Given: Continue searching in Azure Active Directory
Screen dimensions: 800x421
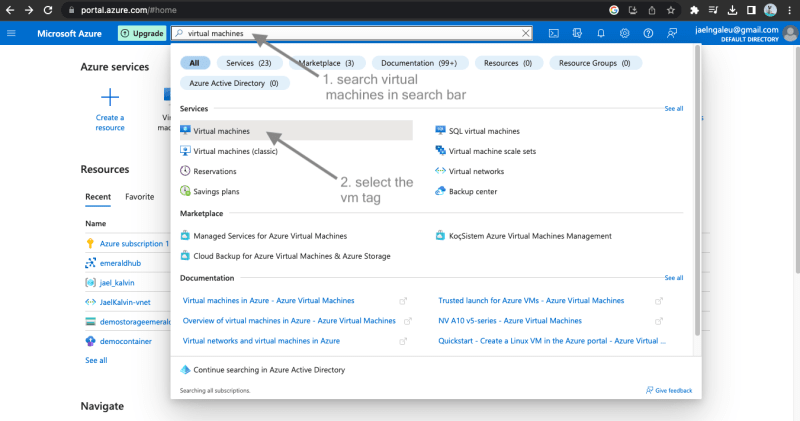Looking at the screenshot, I should pyautogui.click(x=269, y=370).
